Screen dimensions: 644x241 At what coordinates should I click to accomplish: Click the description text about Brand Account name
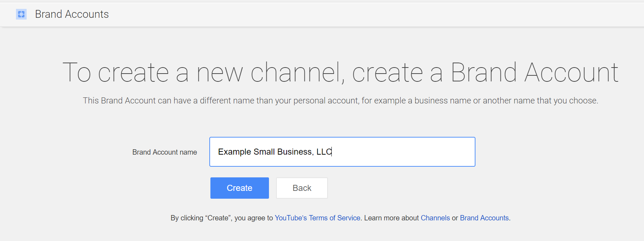point(341,101)
